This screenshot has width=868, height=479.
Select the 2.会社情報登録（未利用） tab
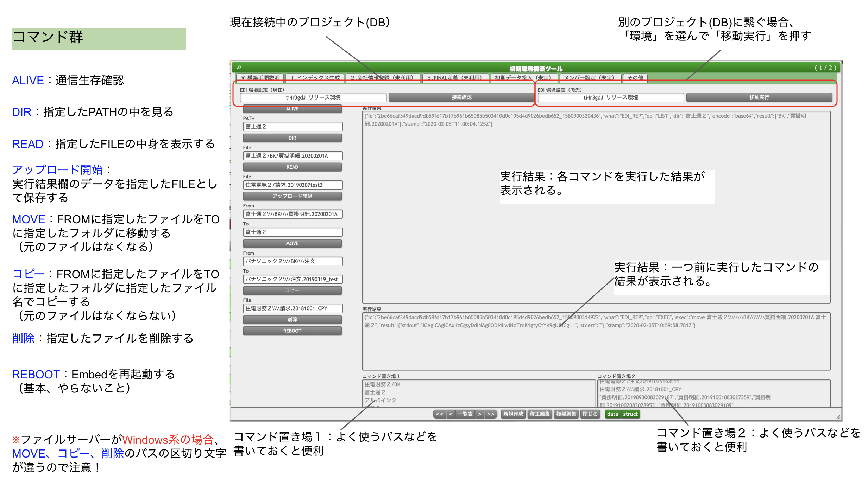(x=383, y=78)
